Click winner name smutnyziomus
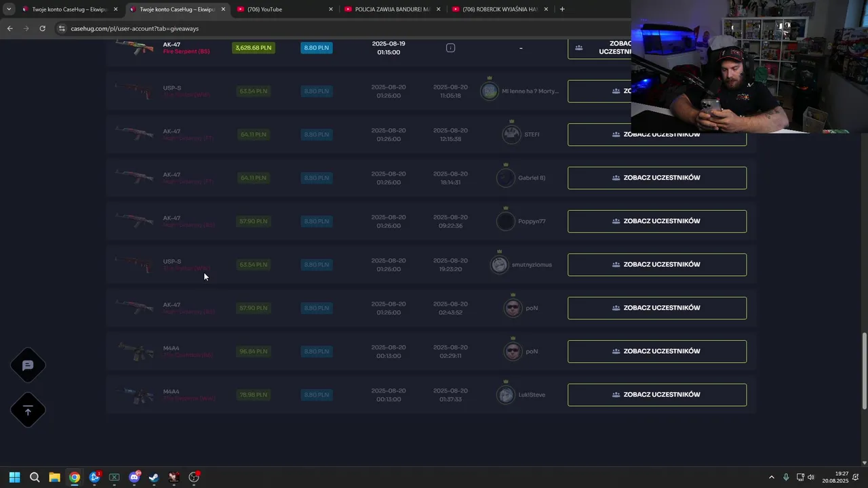The image size is (868, 488). (x=532, y=264)
